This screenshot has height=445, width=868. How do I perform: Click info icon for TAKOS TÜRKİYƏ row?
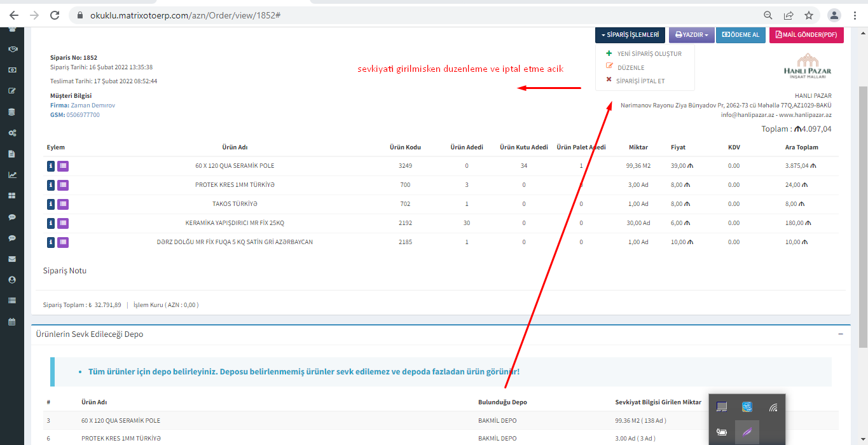[51, 204]
